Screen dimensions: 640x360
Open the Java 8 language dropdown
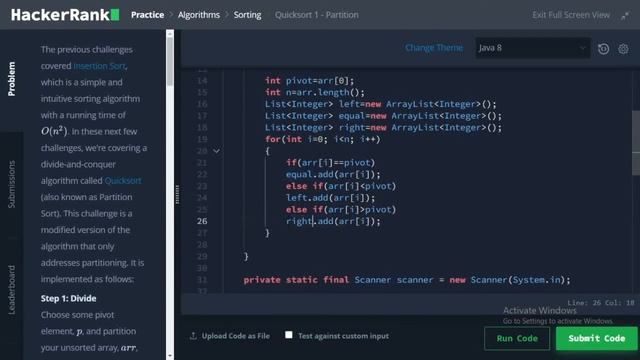point(532,48)
